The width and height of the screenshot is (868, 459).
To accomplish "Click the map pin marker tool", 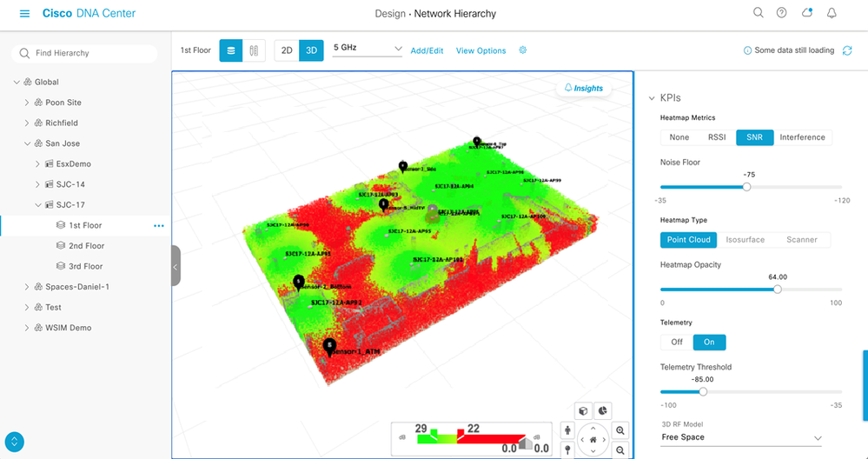I will (567, 449).
